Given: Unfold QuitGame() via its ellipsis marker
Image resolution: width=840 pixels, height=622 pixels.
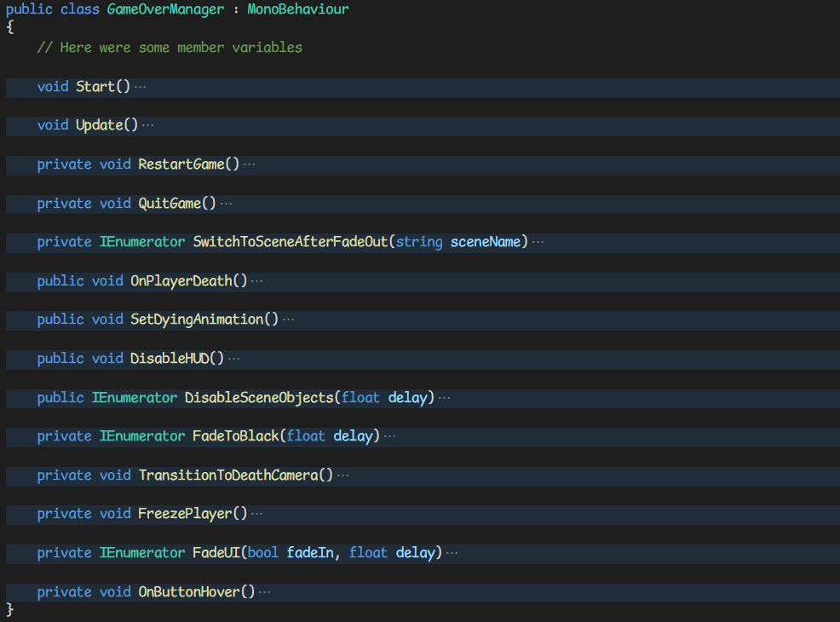Looking at the screenshot, I should (x=226, y=204).
